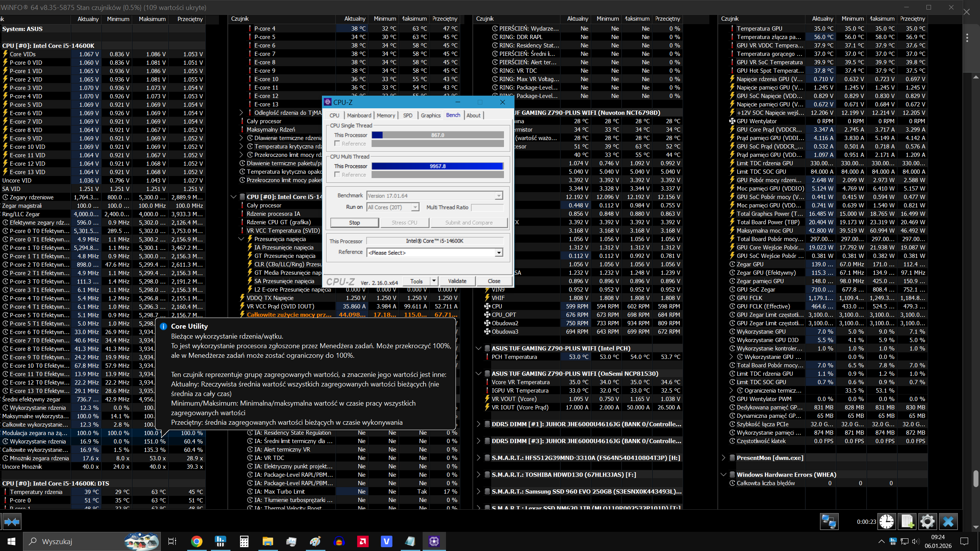Click the blue X close-sensors icon
This screenshot has width=980, height=551.
948,522
